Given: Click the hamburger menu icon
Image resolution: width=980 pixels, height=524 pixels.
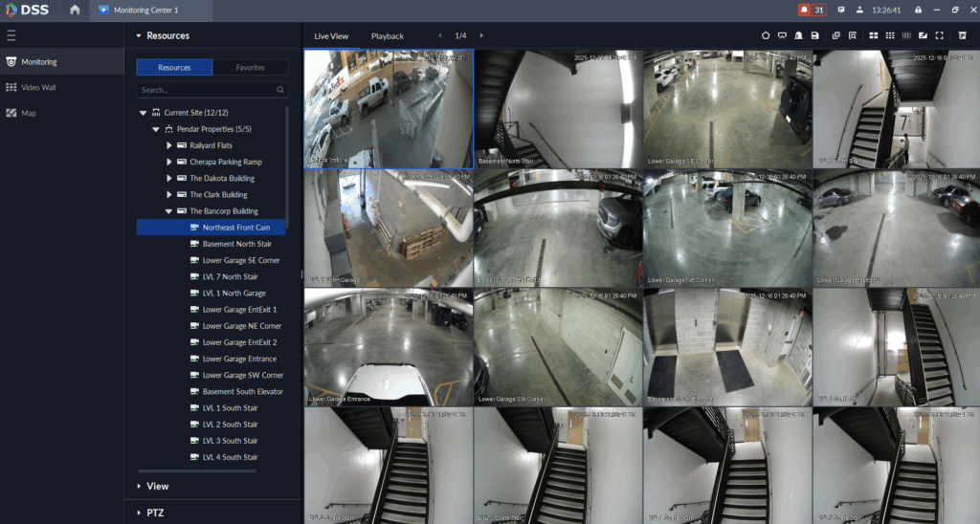Looking at the screenshot, I should (x=11, y=35).
